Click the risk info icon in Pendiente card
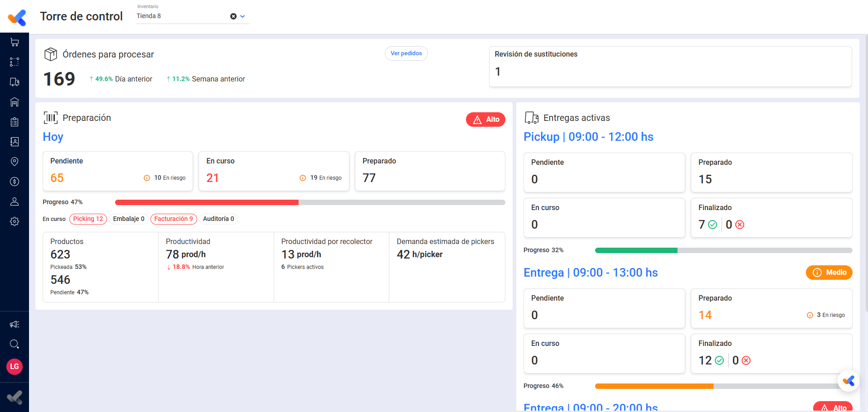The height and width of the screenshot is (412, 868). [147, 178]
